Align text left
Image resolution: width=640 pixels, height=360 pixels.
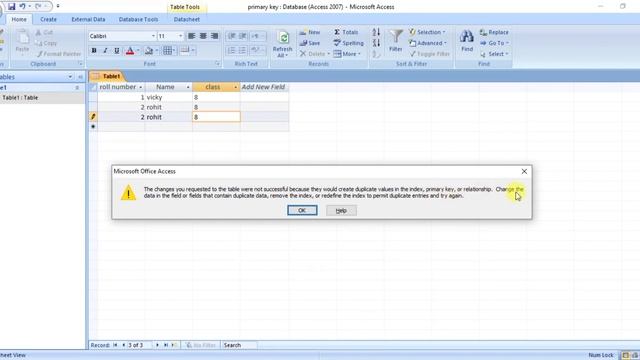click(x=191, y=36)
